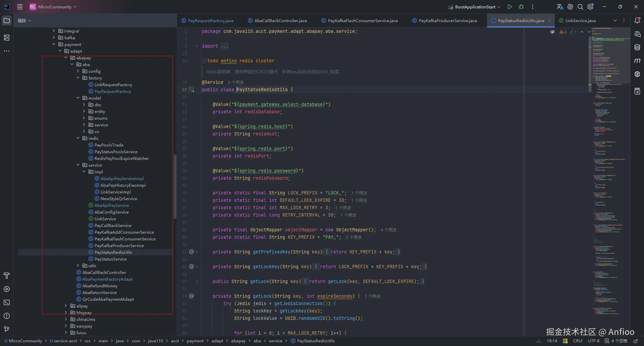Click the service-acct breadcrumb
The image size is (644, 346).
pyautogui.click(x=63, y=341)
